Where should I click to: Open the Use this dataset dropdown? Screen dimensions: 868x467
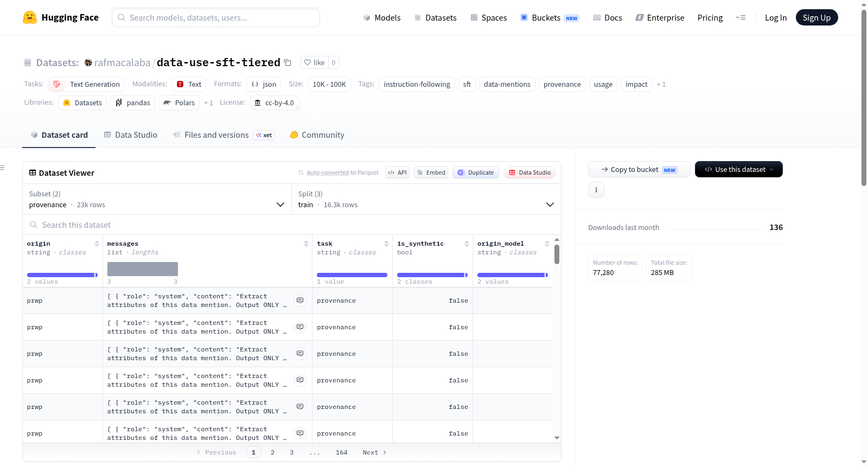pyautogui.click(x=739, y=169)
